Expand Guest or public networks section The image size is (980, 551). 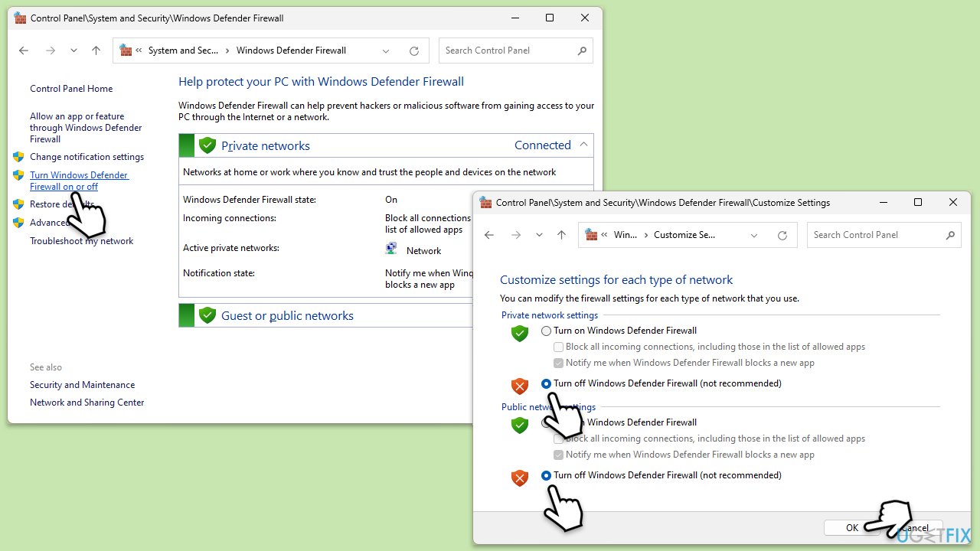coord(287,315)
